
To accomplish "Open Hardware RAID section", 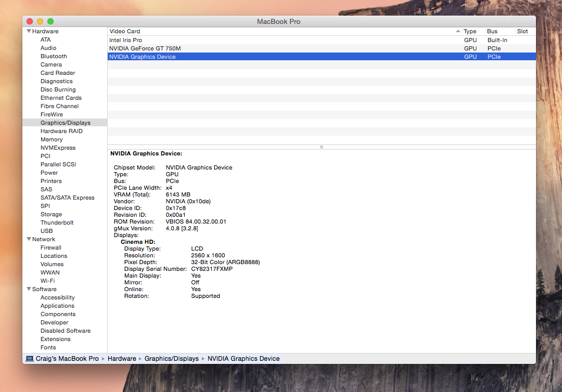I will tap(61, 131).
